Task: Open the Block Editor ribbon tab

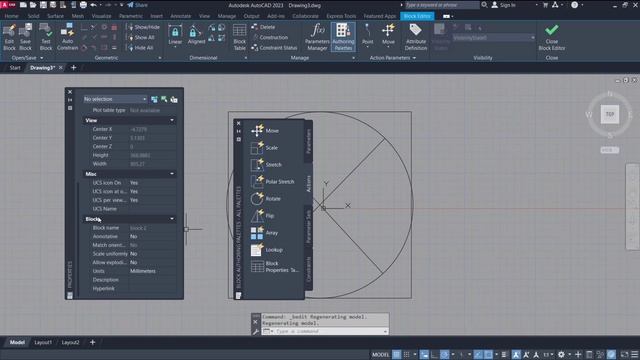Action: [x=417, y=16]
